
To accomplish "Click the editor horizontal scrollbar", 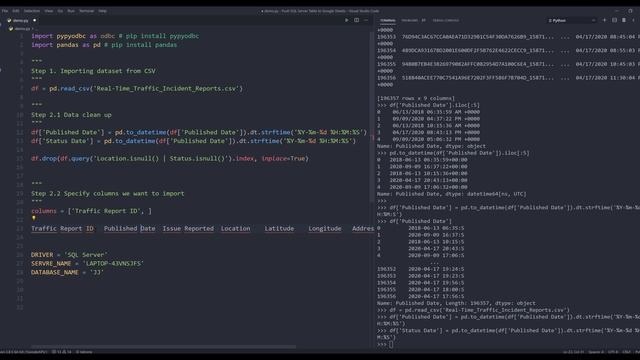I will [163, 347].
